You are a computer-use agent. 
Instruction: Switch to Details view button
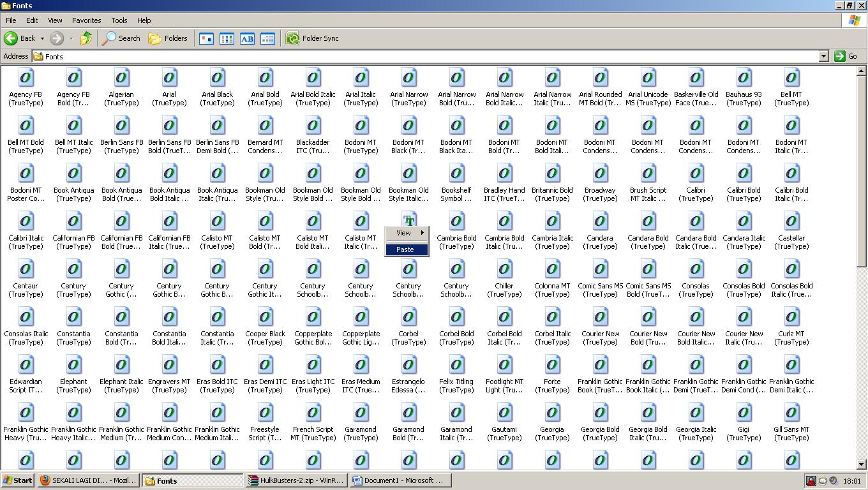(267, 39)
